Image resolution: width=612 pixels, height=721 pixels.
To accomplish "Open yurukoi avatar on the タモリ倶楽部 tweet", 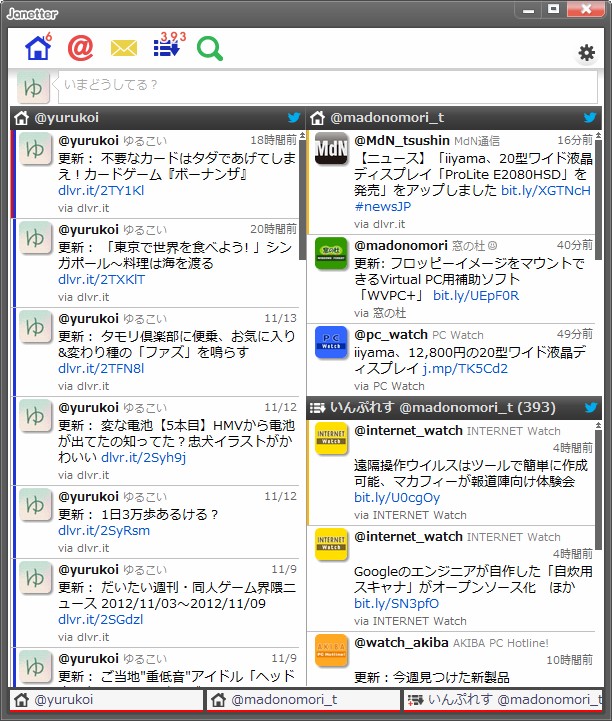I will click(x=35, y=326).
